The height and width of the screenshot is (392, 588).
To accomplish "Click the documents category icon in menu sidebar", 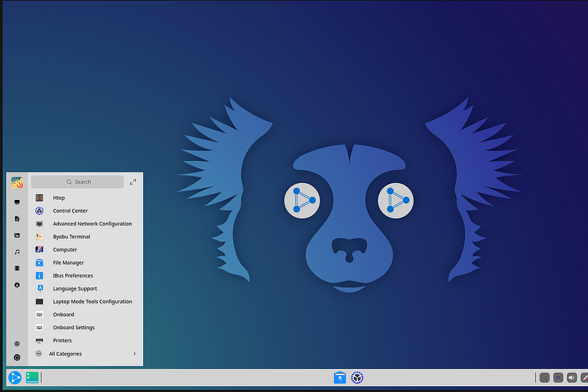I will pyautogui.click(x=16, y=218).
